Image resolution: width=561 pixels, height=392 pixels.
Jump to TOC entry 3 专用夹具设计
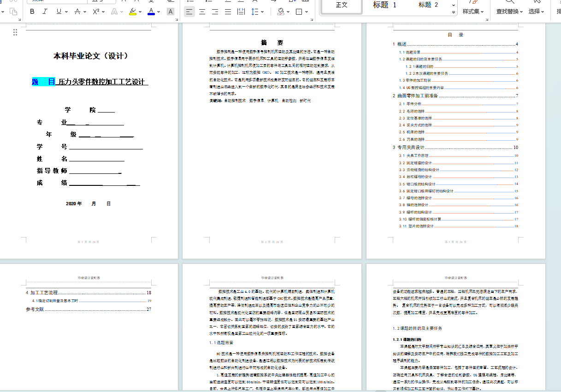[455, 148]
